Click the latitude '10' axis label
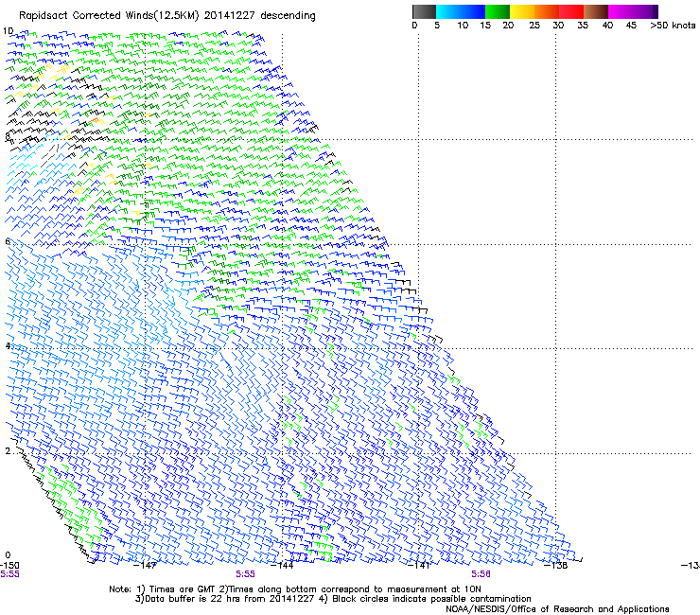 8,31
